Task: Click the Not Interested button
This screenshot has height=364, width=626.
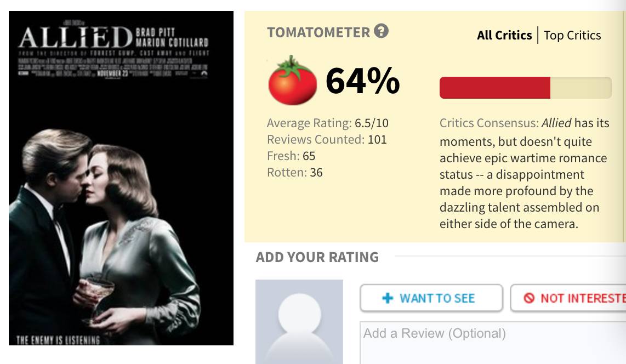Action: 568,298
